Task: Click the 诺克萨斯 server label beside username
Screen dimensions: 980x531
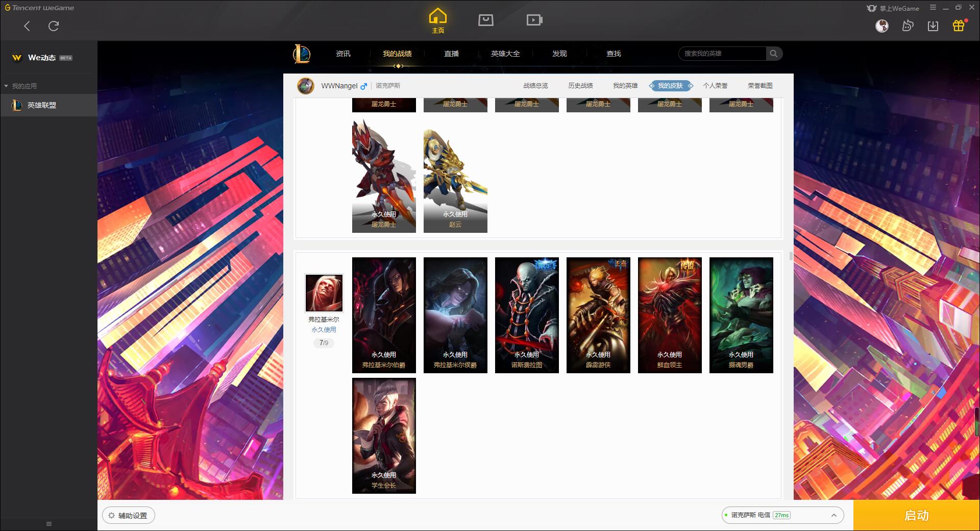Action: 388,86
